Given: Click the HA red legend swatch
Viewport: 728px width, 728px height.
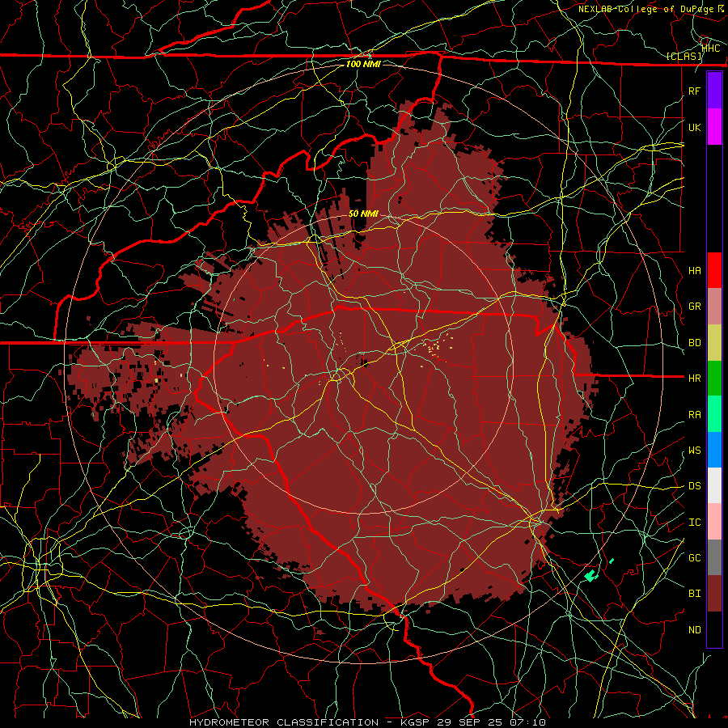Looking at the screenshot, I should pos(714,270).
